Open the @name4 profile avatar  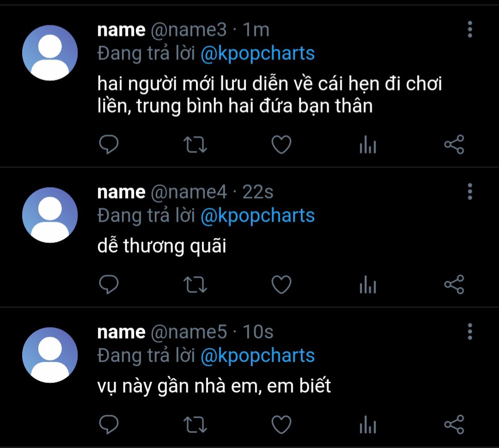point(50,215)
